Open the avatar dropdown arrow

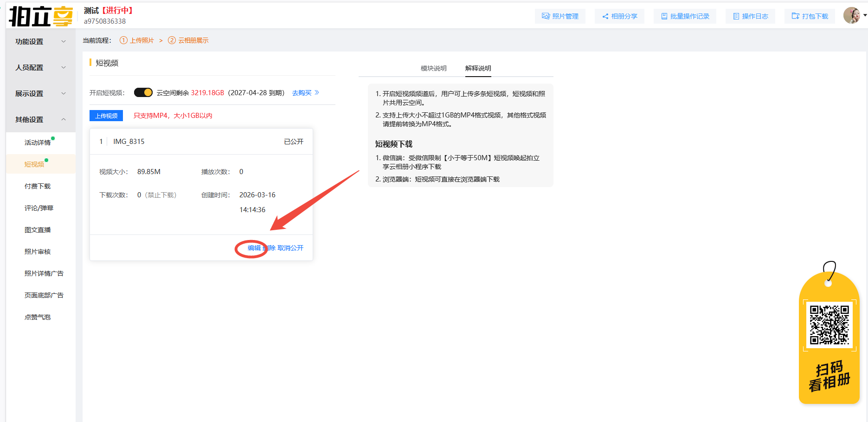[x=865, y=14]
